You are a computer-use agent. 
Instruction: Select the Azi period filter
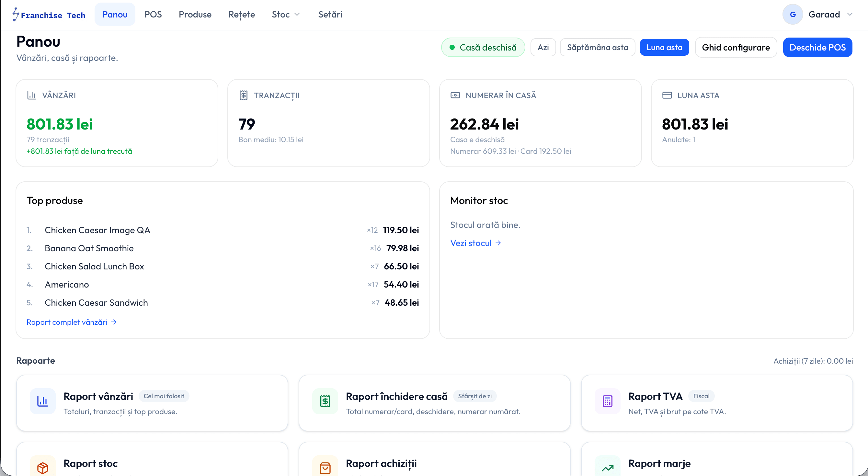click(x=543, y=48)
